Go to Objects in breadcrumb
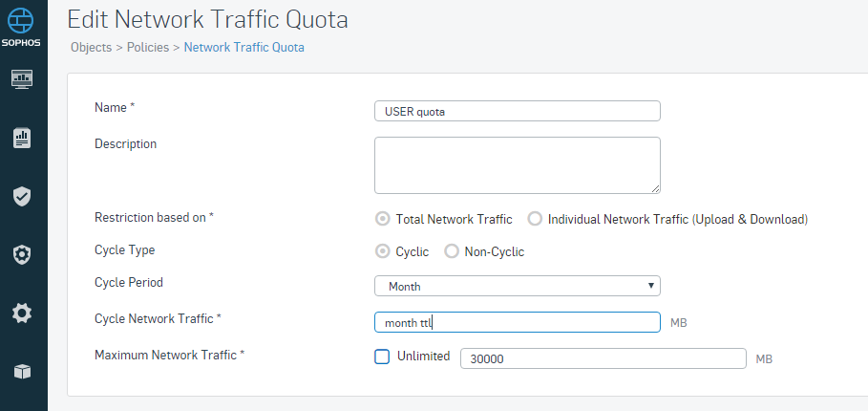This screenshot has height=411, width=868. click(92, 47)
